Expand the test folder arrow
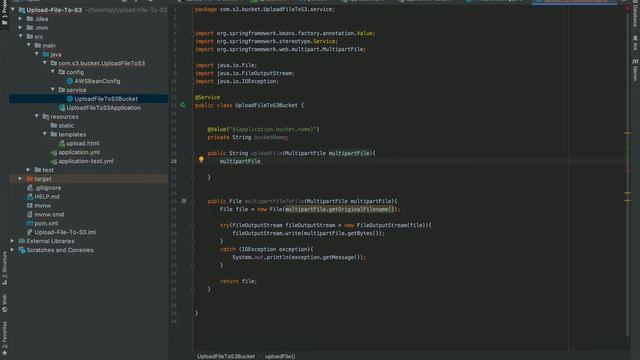Viewport: 640px width, 360px height. point(29,170)
